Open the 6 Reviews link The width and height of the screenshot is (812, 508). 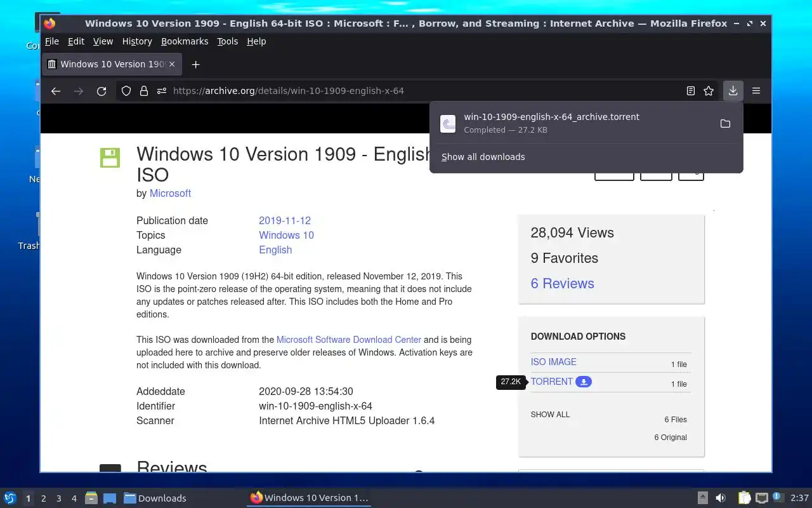(563, 283)
